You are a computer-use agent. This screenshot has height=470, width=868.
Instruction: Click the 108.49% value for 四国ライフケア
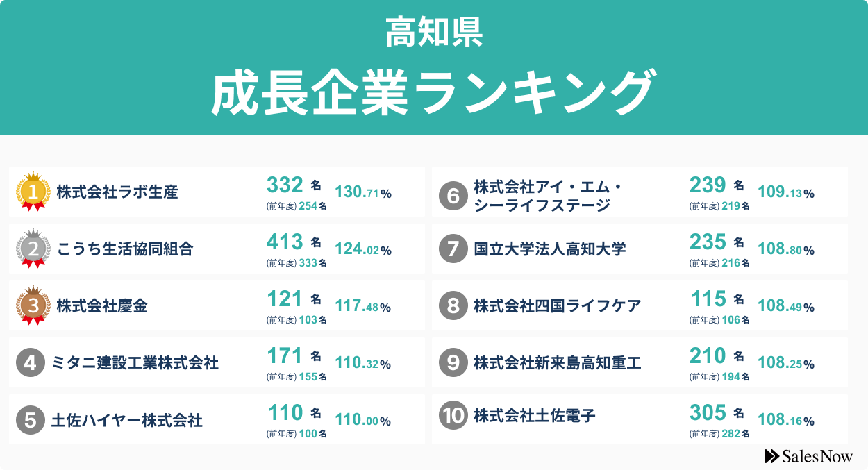pos(786,306)
